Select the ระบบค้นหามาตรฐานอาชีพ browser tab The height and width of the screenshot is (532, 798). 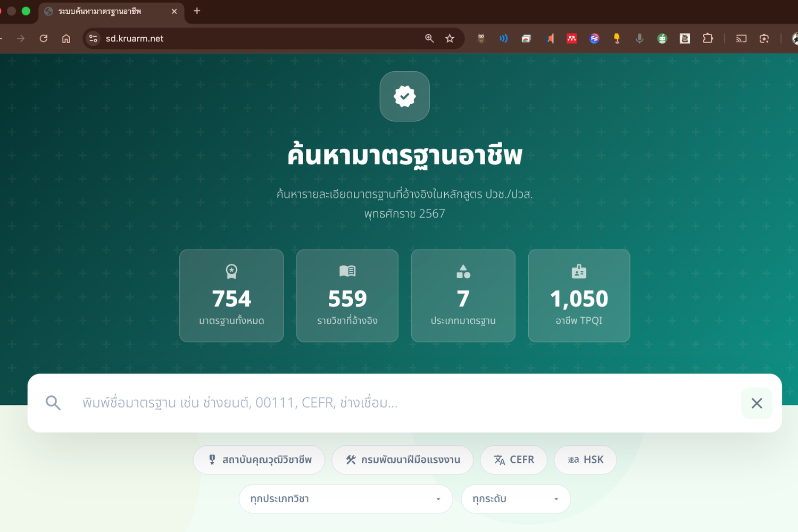[x=106, y=11]
